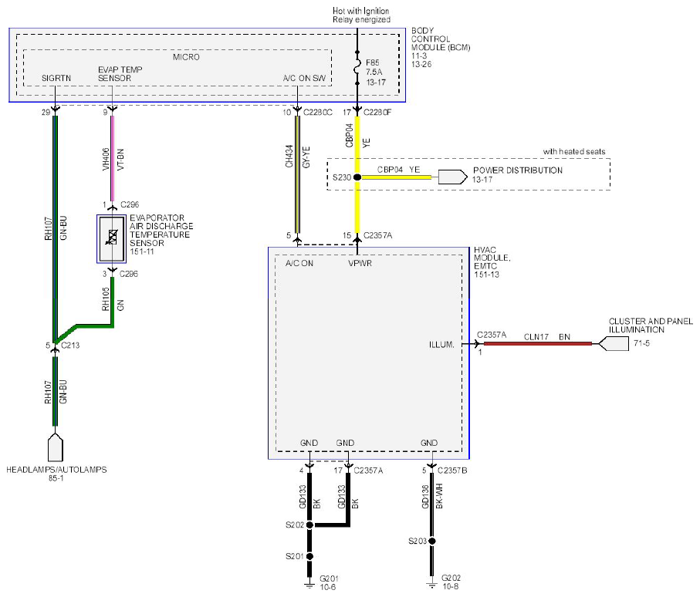Select the "A/C ON" pin label in HVAC module
700x597 pixels.
click(299, 263)
